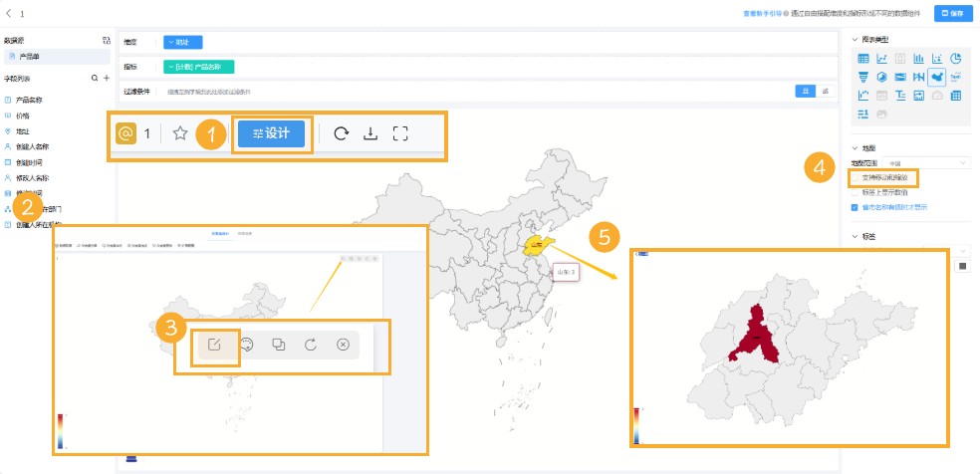Click the 保存 save button
Screen dimensions: 980x474
click(x=953, y=14)
